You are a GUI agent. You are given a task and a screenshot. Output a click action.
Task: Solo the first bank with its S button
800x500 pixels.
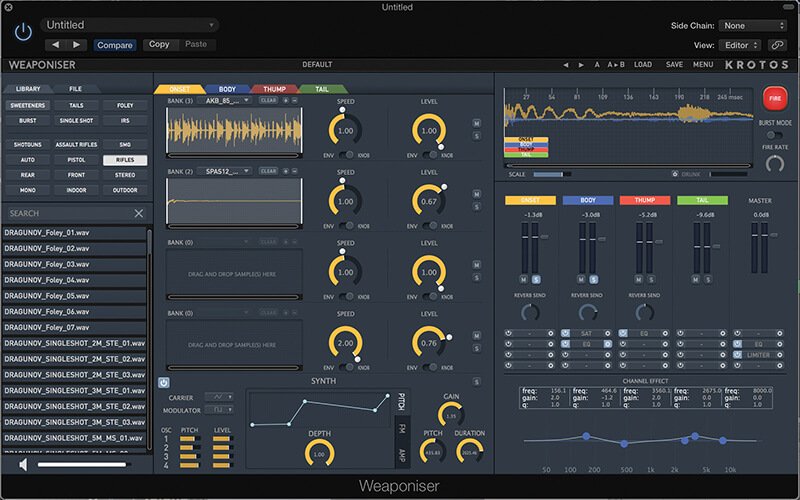coord(476,136)
